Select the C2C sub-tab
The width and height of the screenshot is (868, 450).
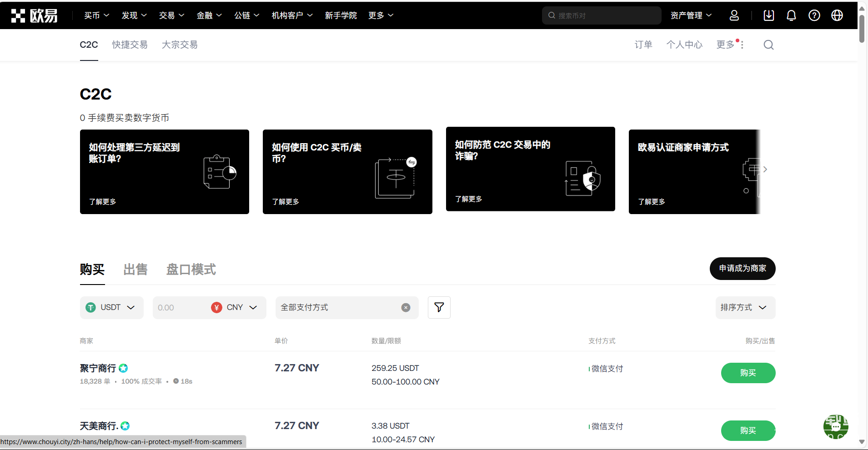(x=89, y=45)
